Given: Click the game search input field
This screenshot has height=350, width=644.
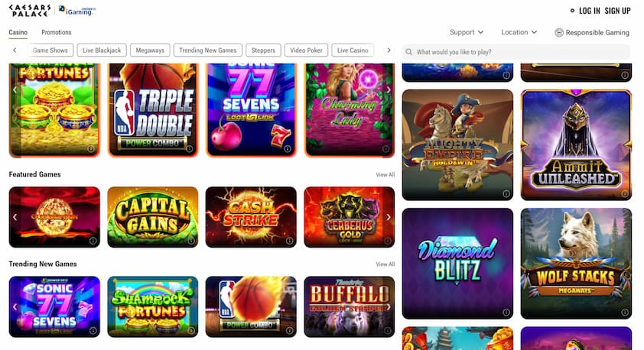Looking at the screenshot, I should click(x=516, y=52).
